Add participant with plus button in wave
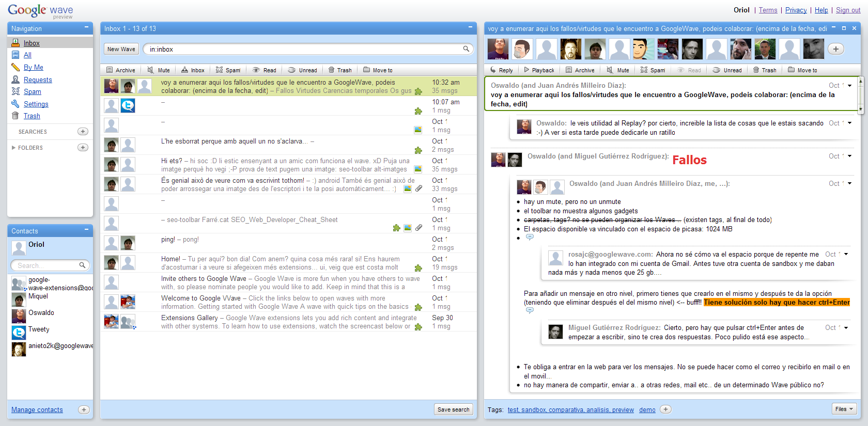The height and width of the screenshot is (426, 868). click(836, 49)
